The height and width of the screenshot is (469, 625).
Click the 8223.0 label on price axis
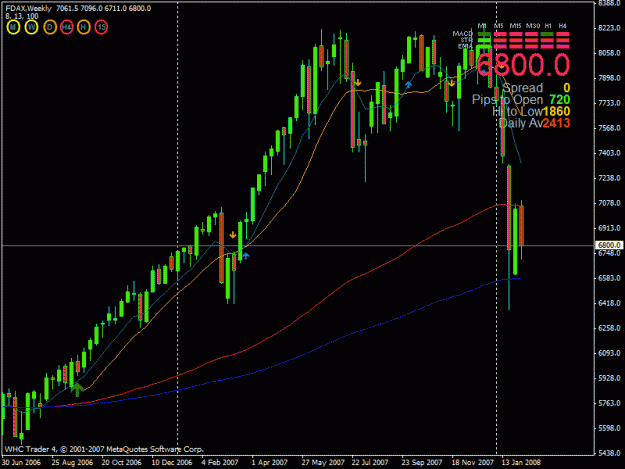click(x=609, y=28)
